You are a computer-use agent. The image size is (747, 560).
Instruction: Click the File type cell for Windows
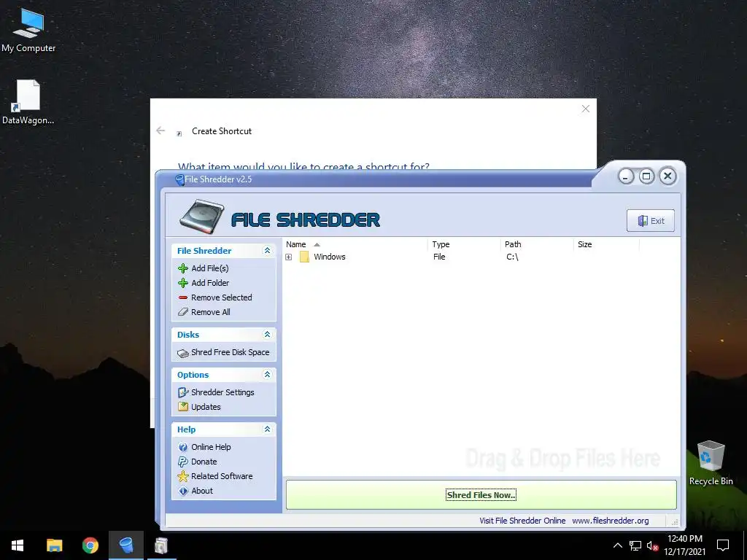point(439,257)
